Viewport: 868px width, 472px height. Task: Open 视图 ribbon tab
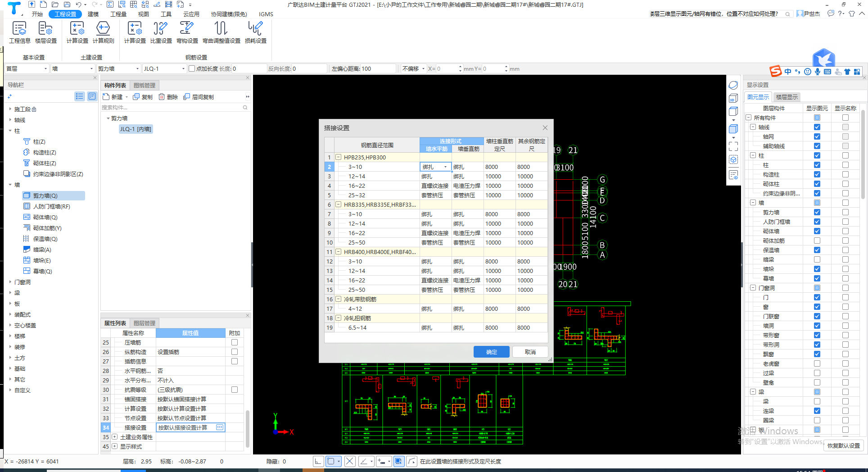tap(144, 14)
